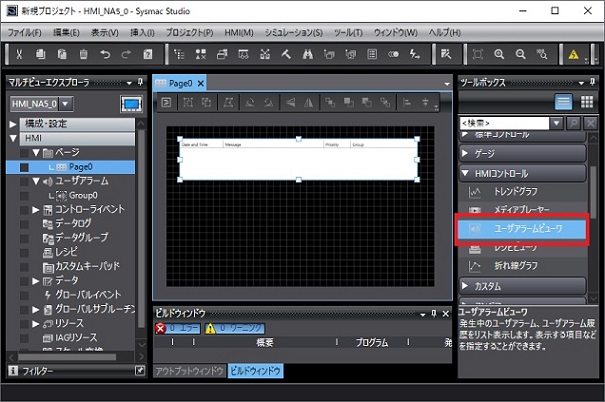Toggle the Page0 tree row marker box
Image resolution: width=605 pixels, height=402 pixels.
(x=24, y=167)
